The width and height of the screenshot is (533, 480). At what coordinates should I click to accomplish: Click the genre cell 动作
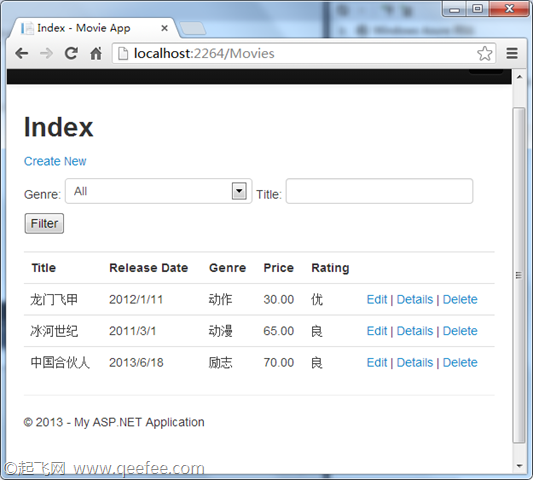point(220,299)
